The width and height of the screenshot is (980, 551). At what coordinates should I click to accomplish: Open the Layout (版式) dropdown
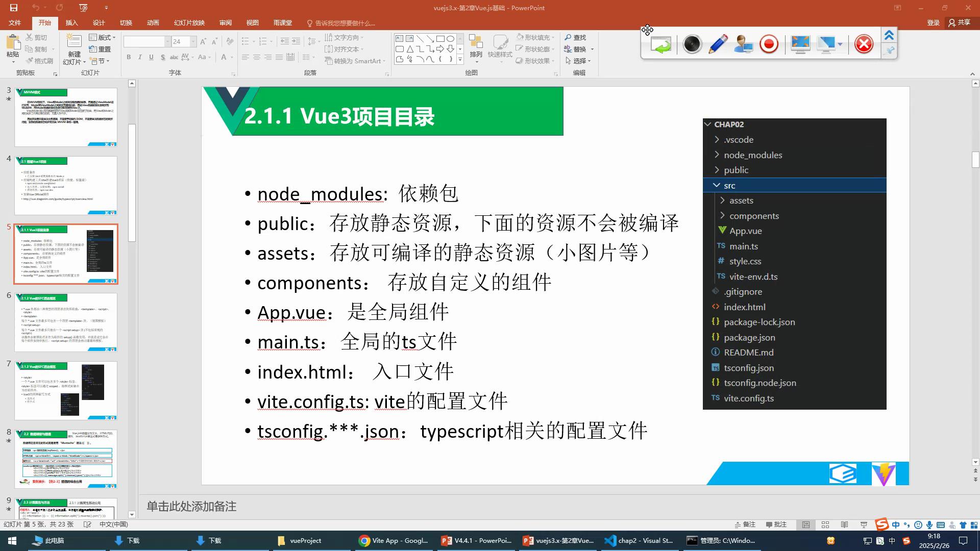[102, 37]
